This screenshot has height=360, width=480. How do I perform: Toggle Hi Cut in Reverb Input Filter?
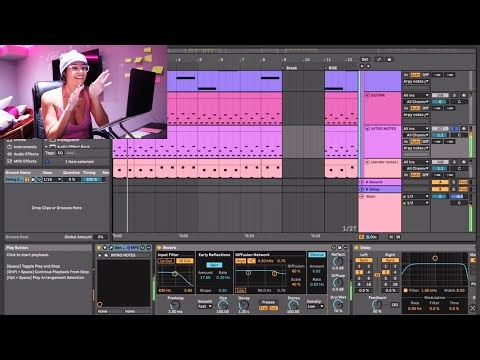point(185,261)
